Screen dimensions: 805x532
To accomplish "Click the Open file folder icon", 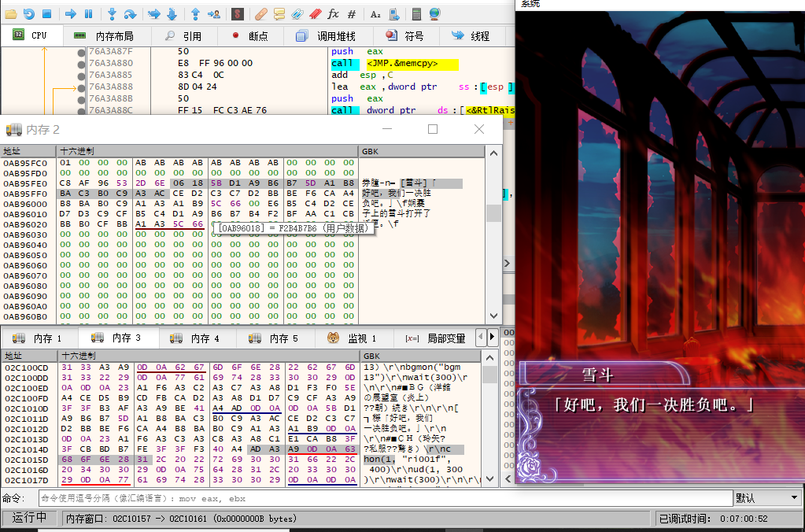I will [x=10, y=13].
